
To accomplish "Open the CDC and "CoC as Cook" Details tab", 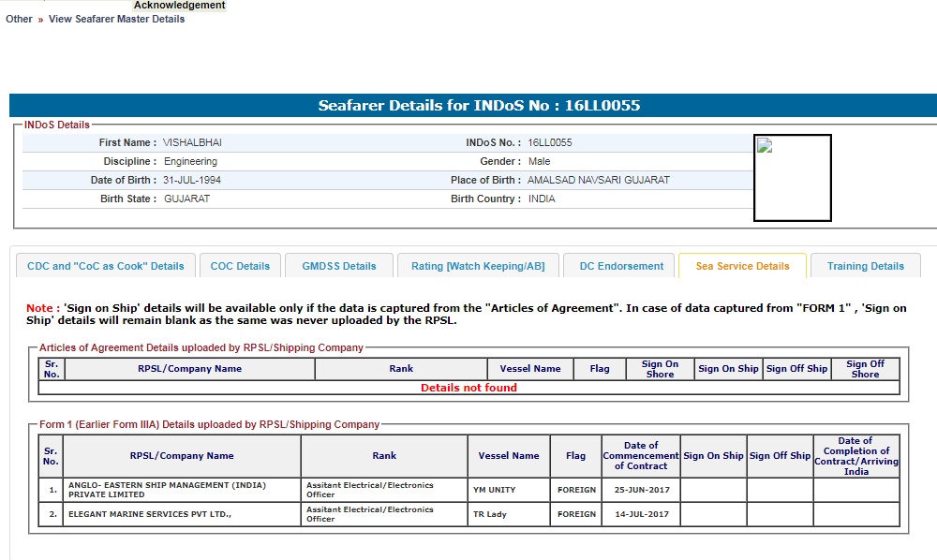I will point(106,266).
